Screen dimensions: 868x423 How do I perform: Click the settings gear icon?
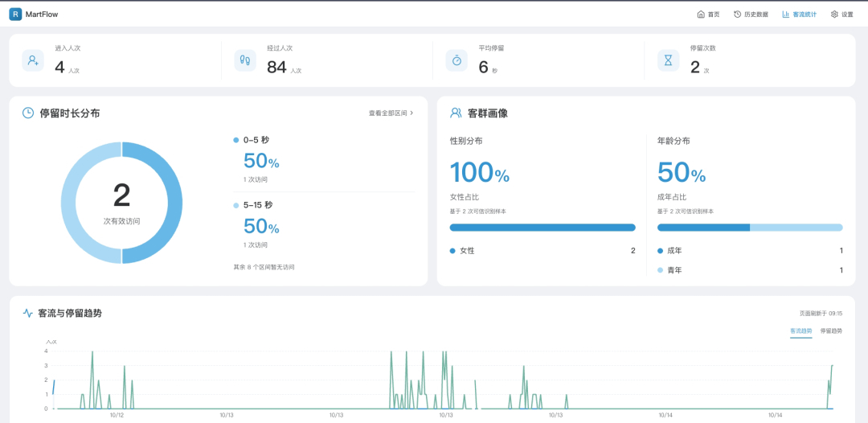click(x=834, y=14)
